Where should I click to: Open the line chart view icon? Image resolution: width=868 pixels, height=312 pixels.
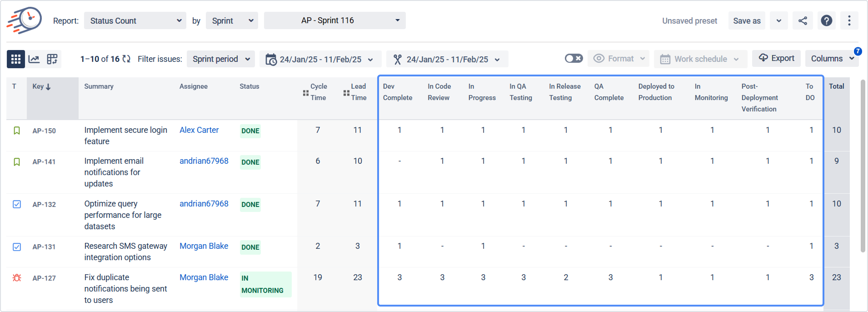tap(34, 59)
